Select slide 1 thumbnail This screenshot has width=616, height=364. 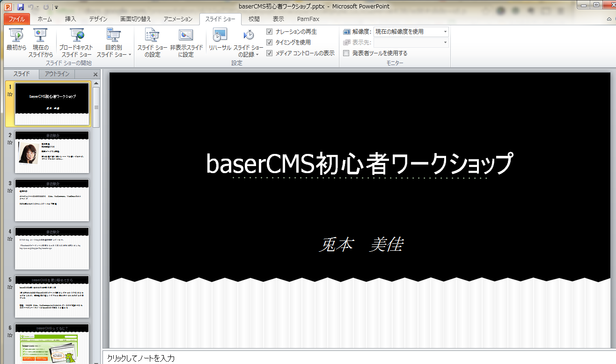pos(52,104)
